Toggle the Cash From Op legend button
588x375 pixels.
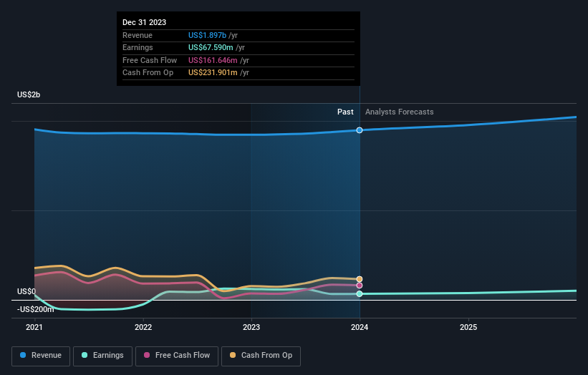click(x=261, y=356)
